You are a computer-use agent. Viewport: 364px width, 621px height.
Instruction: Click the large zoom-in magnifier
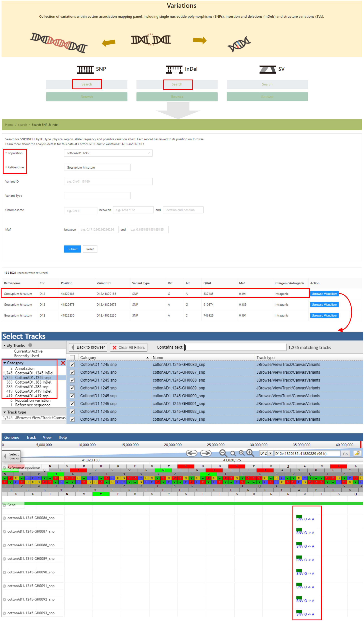click(250, 453)
